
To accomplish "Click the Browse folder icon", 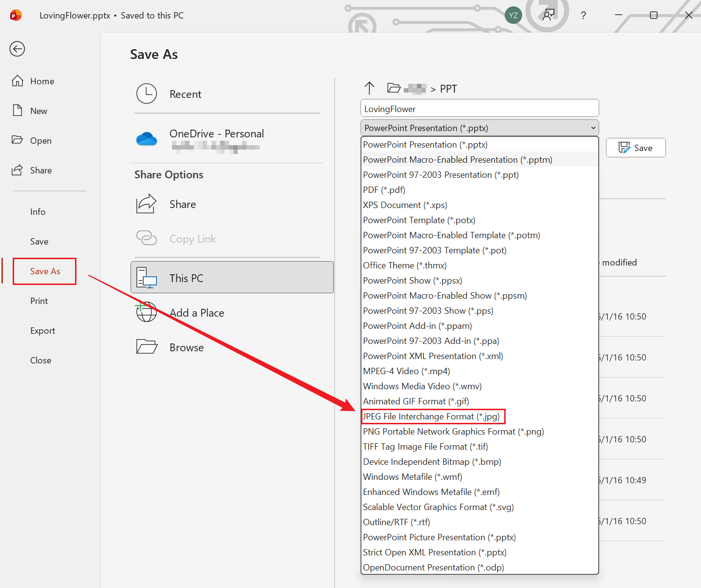I will pos(147,347).
